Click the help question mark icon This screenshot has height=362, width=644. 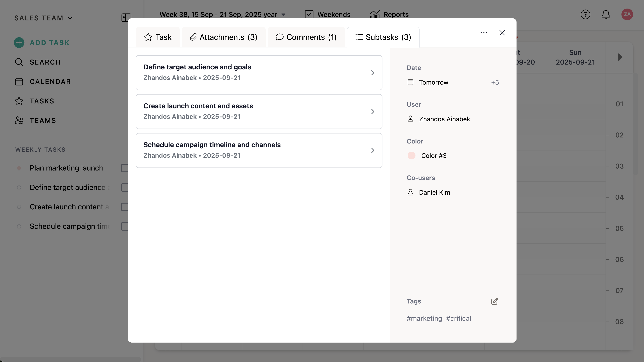point(585,15)
